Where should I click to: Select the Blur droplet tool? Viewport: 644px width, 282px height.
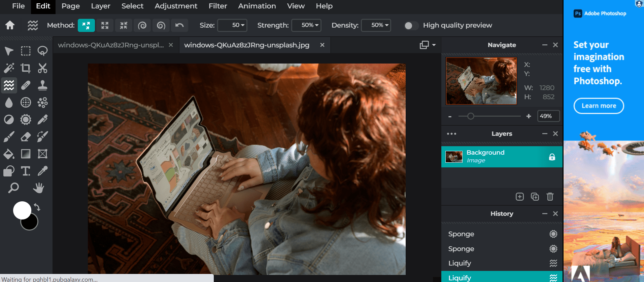tap(9, 103)
